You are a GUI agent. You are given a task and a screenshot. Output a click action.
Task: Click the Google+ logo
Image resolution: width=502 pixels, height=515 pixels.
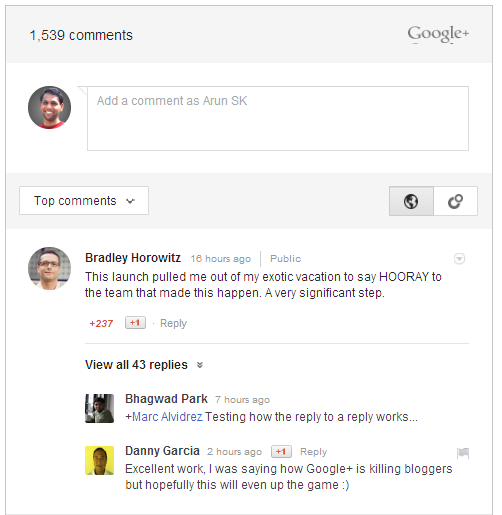(x=438, y=34)
